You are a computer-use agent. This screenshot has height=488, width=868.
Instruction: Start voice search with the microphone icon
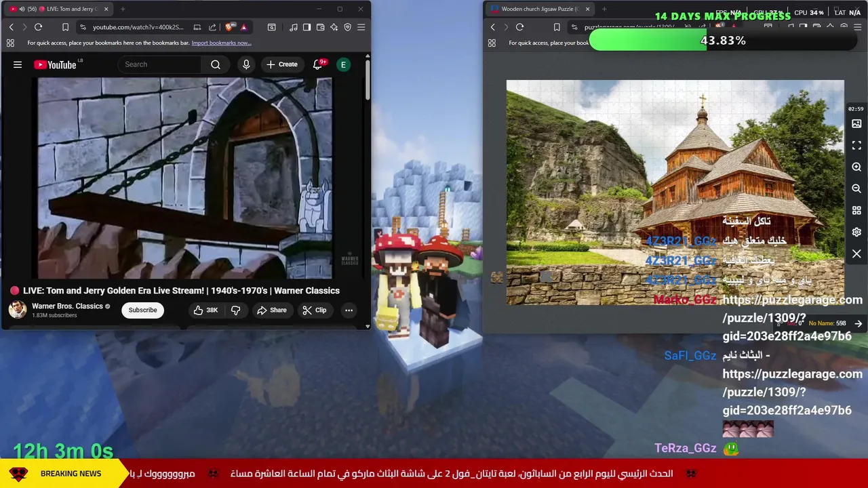(x=246, y=64)
